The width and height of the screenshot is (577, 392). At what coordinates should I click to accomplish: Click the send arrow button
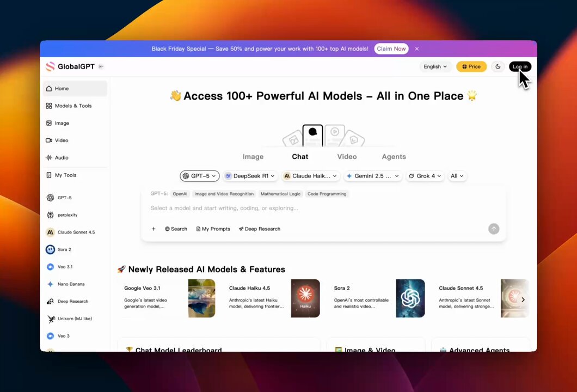click(494, 229)
